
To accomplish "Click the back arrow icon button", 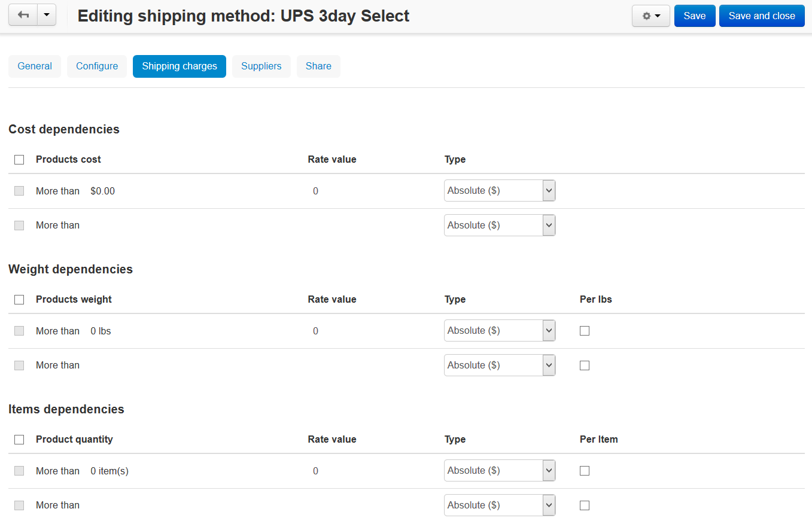I will pyautogui.click(x=23, y=16).
